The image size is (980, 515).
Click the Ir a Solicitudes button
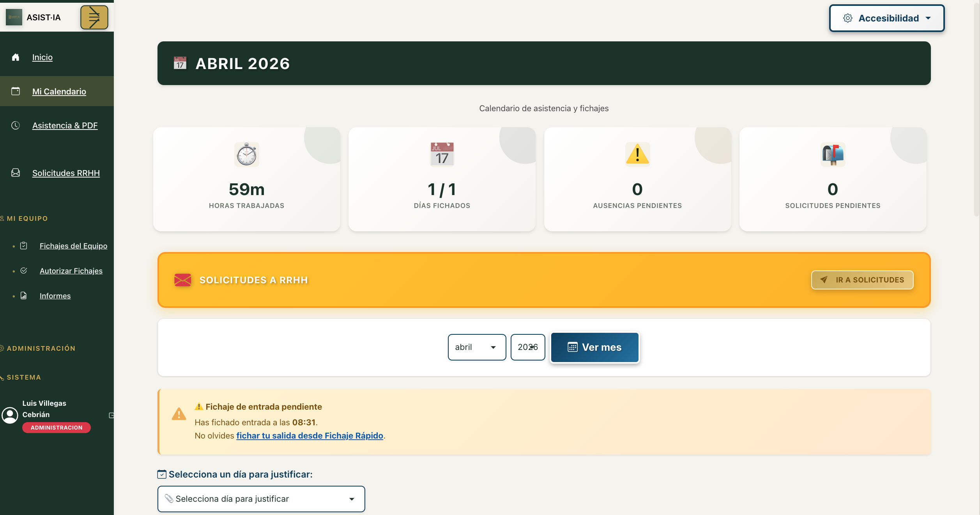click(x=862, y=280)
